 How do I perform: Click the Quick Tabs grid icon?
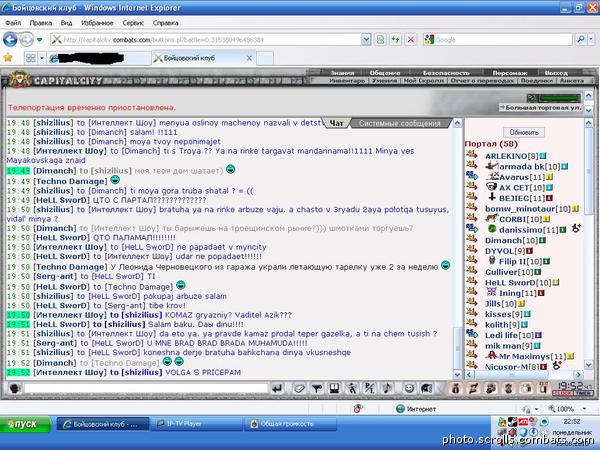coord(31,58)
